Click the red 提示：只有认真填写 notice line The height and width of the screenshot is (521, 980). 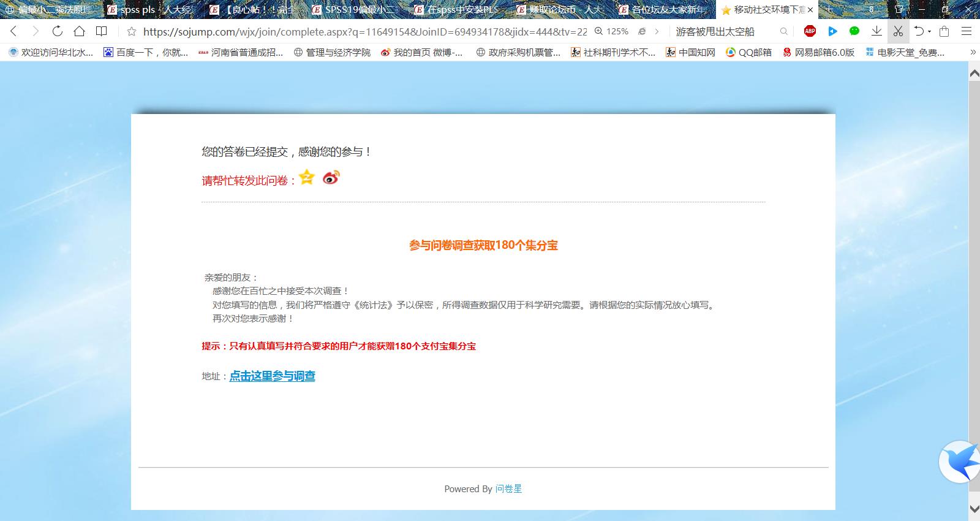339,346
